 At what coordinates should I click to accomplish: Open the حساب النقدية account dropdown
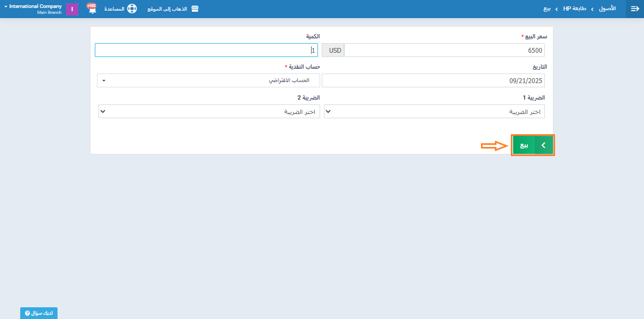(208, 80)
